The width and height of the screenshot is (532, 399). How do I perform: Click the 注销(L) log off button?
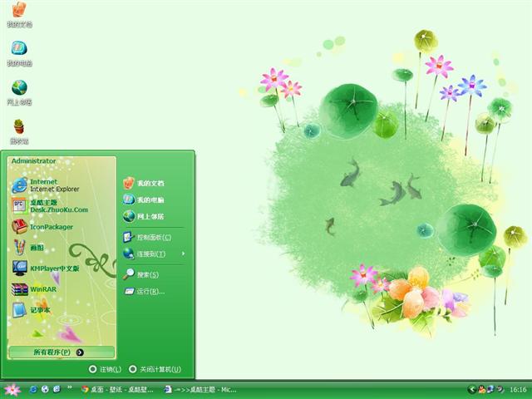point(105,369)
